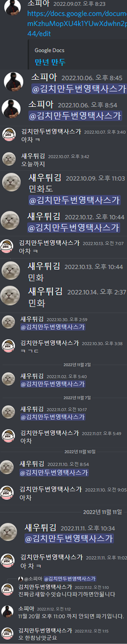Click the 김치만두번영택사스가 username at 2022.11.10. 오전 9:05
Screen dimensions: 127x644
click(51, 489)
